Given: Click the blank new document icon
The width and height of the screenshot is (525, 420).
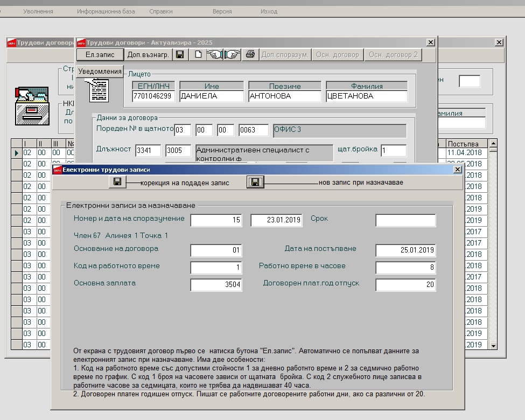Looking at the screenshot, I should coord(198,54).
